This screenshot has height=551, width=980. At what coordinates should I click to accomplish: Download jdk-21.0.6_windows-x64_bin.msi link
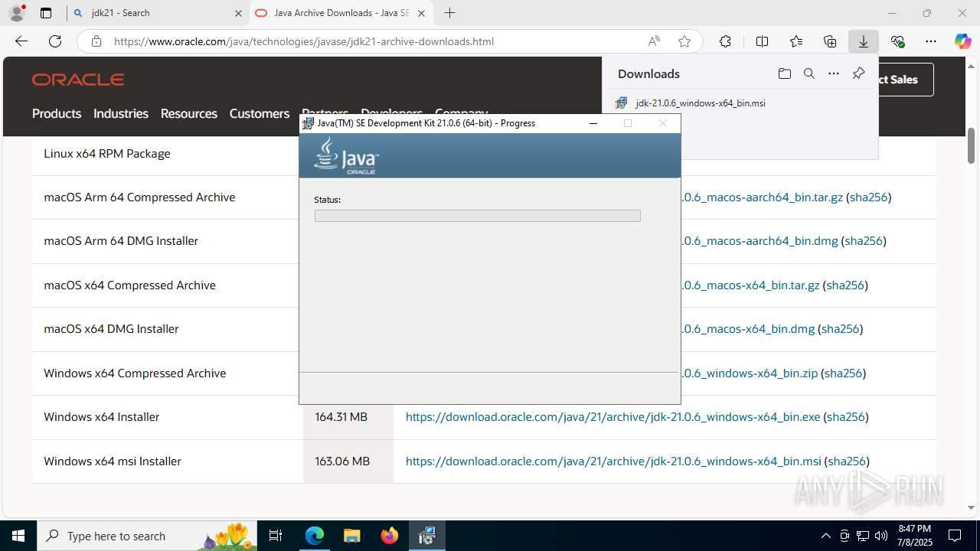[613, 461]
